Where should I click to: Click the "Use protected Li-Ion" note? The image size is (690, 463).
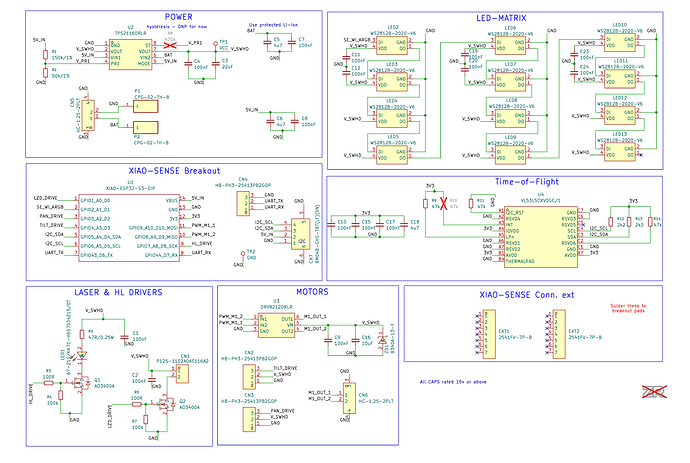tap(273, 25)
